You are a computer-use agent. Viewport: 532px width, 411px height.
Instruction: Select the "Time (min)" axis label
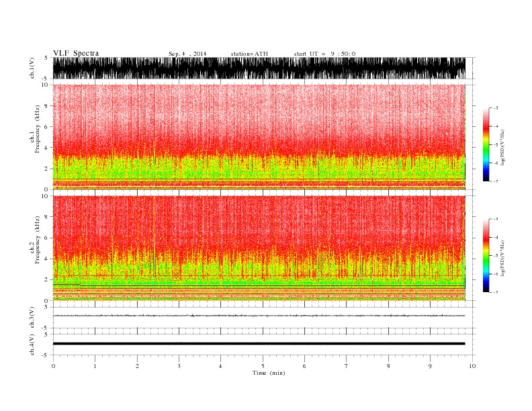tap(269, 373)
